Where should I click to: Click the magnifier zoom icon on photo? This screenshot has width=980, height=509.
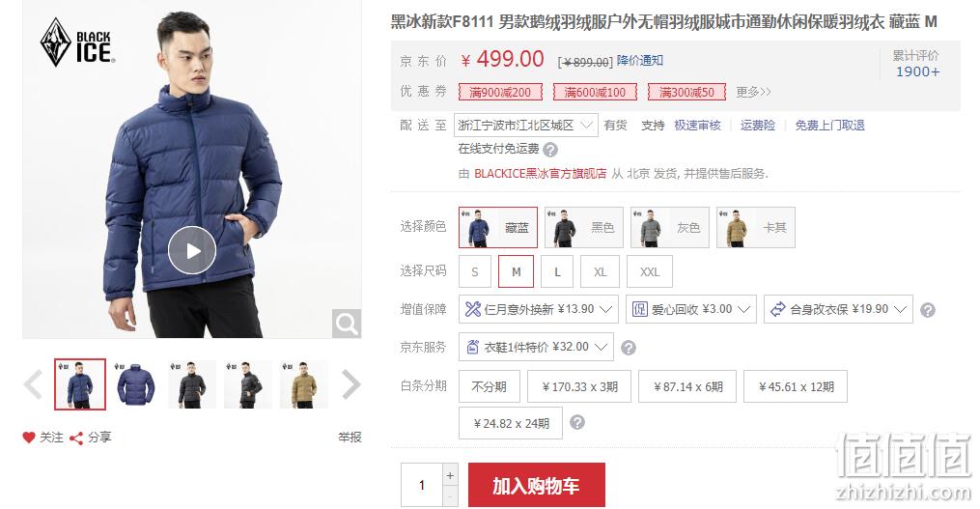click(x=347, y=324)
